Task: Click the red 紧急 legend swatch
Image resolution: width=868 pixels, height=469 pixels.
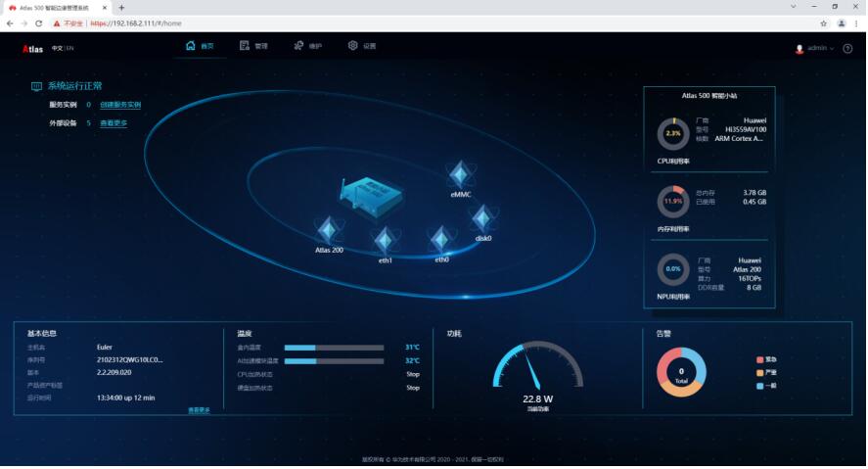Action: point(759,360)
